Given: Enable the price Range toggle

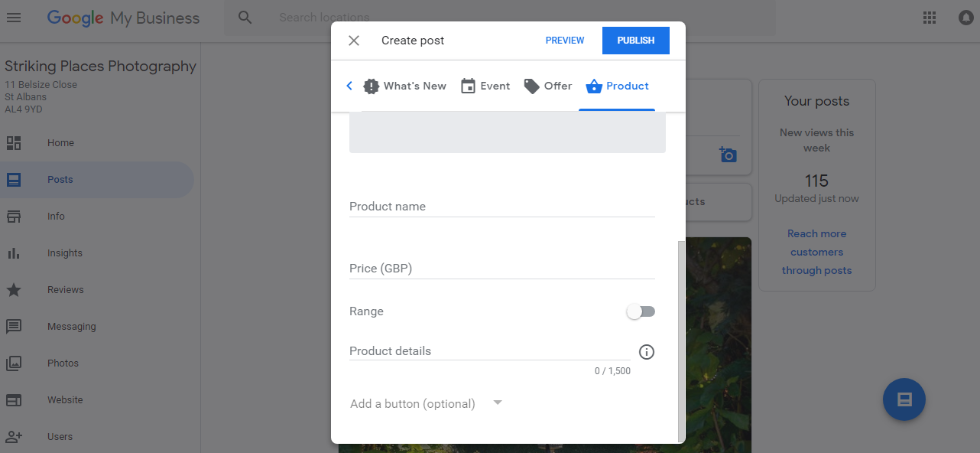Looking at the screenshot, I should point(641,311).
